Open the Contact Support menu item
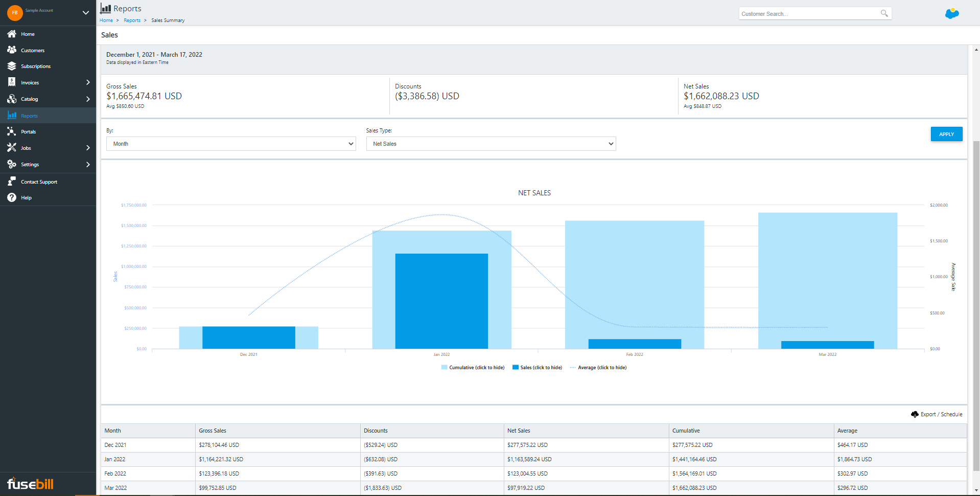 click(x=48, y=182)
